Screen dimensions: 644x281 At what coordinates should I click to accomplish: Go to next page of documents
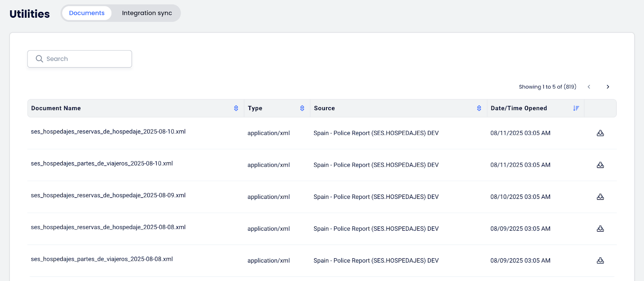point(608,87)
